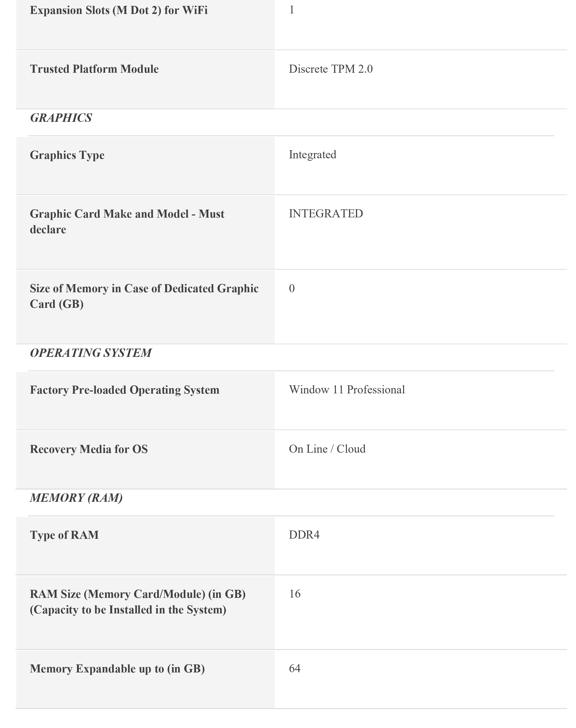This screenshot has height=728, width=576.
Task: Click the OPERATING SYSTEM section heading
Action: point(91,353)
